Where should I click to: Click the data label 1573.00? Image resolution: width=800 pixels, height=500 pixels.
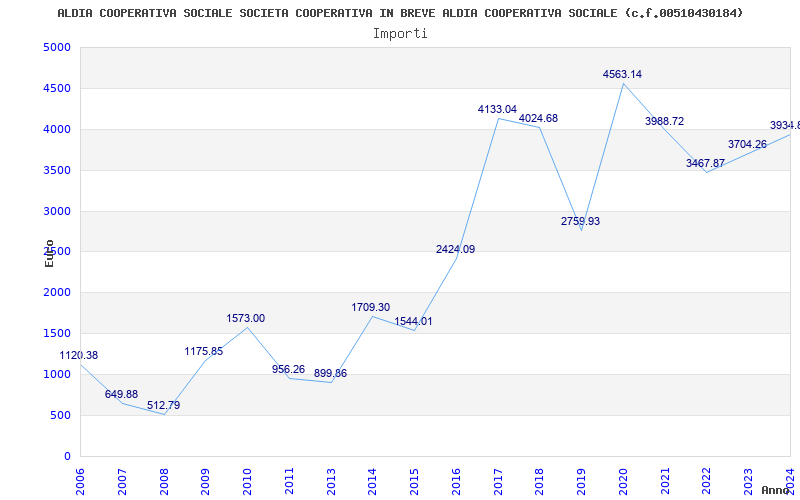click(245, 318)
